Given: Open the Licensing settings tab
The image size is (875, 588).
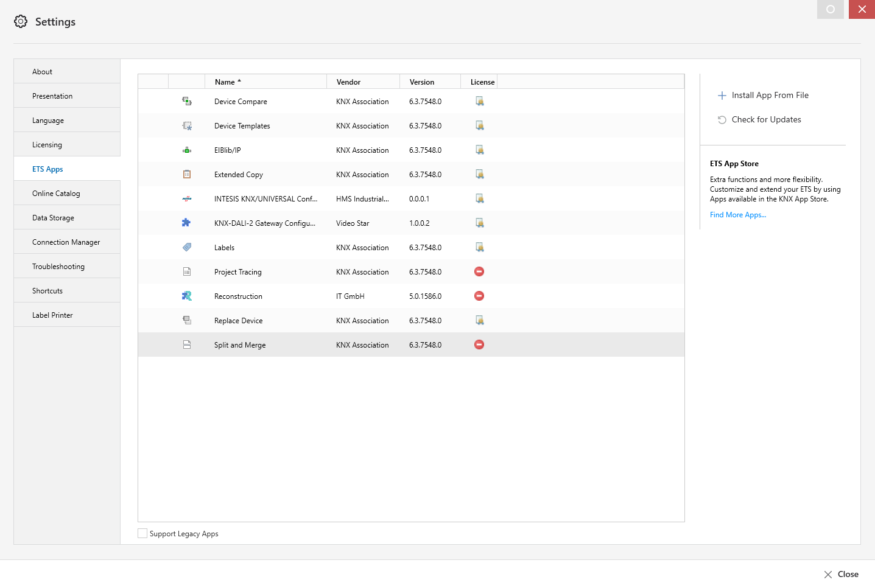Looking at the screenshot, I should pos(47,144).
